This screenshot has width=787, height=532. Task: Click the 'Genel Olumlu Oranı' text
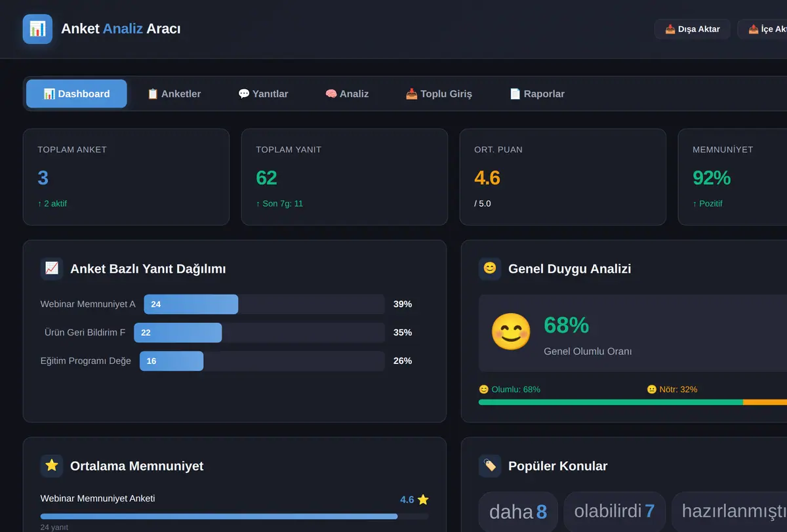click(x=588, y=352)
